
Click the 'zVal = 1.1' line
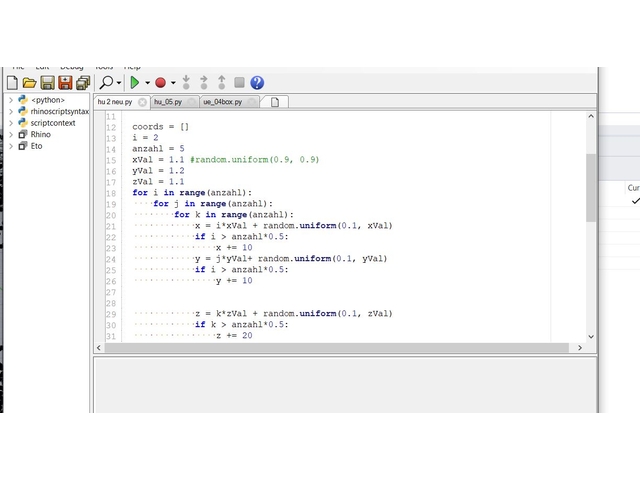[x=158, y=182]
